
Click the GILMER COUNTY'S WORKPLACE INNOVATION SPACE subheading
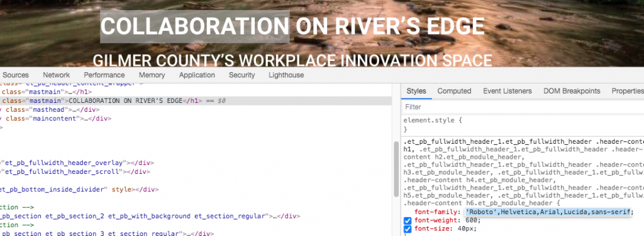[x=292, y=61]
